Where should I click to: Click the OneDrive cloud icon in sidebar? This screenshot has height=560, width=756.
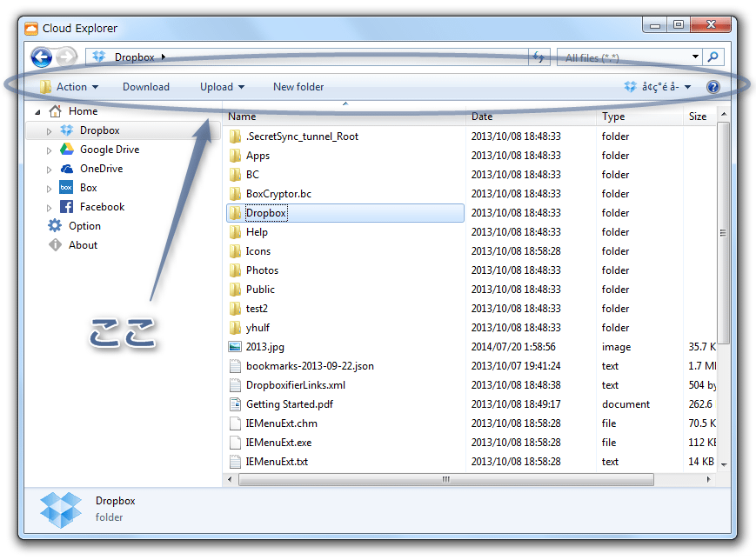(66, 169)
